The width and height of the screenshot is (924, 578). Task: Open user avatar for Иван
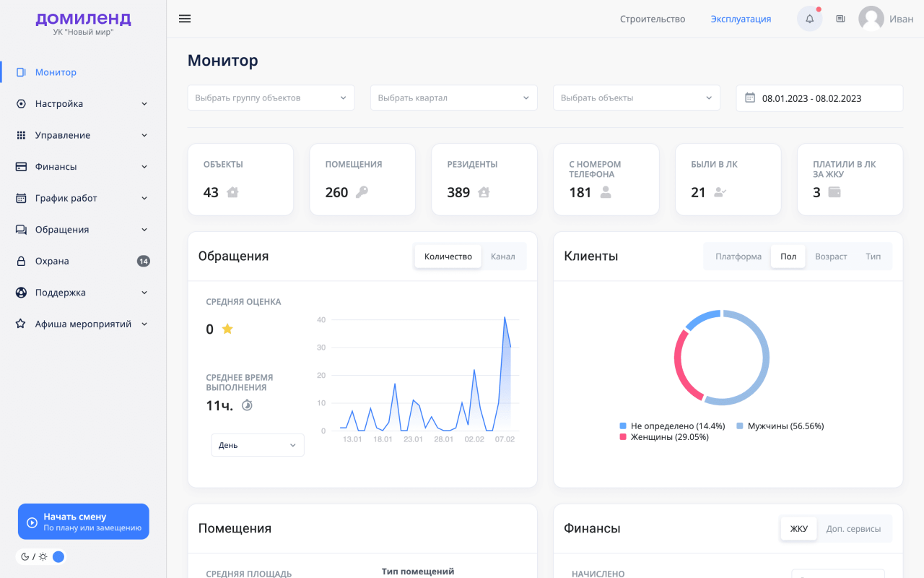871,19
